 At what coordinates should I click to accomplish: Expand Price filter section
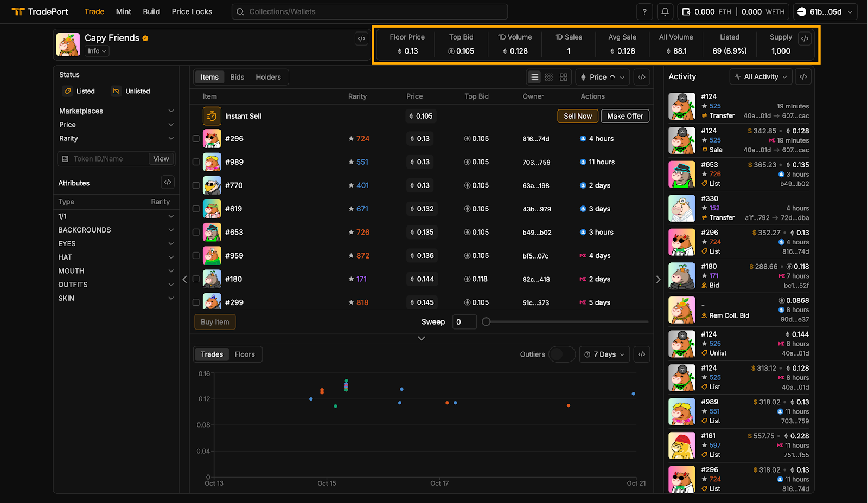pos(117,125)
